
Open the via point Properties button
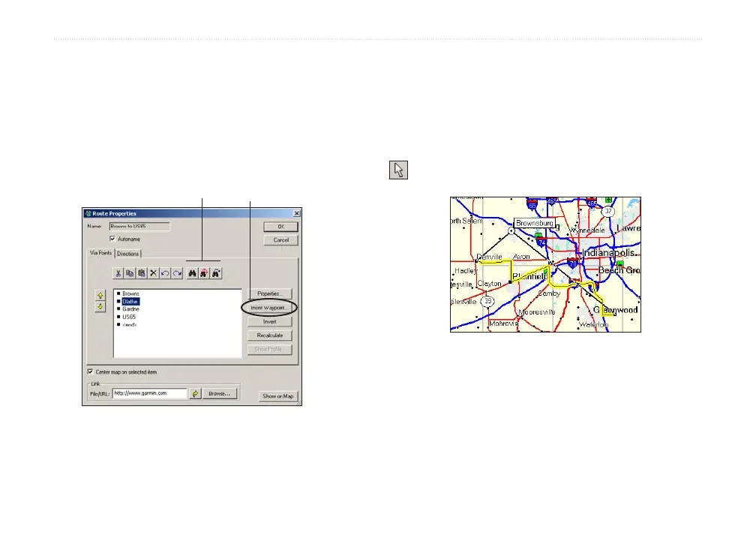coord(270,294)
